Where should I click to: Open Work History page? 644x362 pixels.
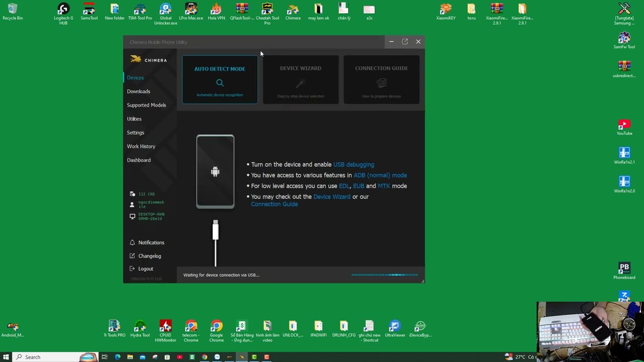(x=141, y=146)
